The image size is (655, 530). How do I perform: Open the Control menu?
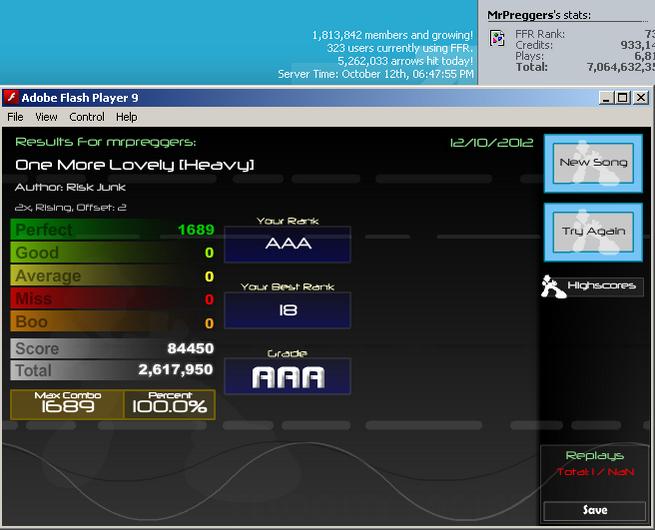[87, 117]
